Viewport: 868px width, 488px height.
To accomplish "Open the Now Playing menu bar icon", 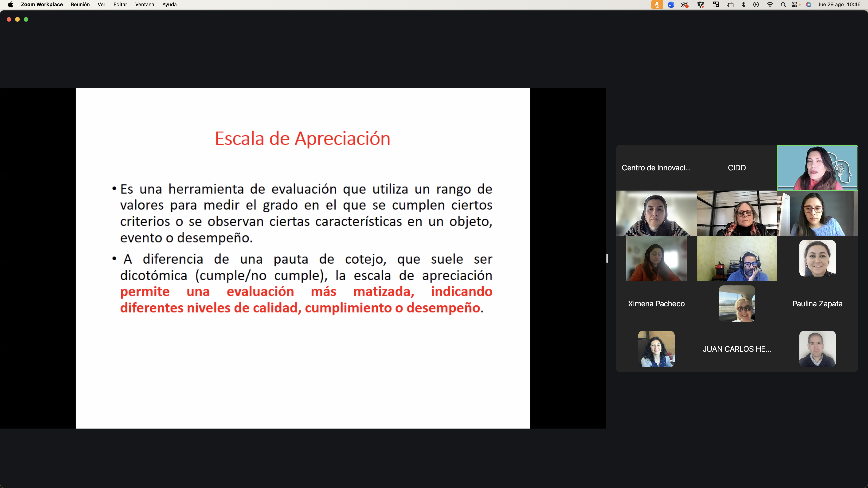I will point(756,4).
